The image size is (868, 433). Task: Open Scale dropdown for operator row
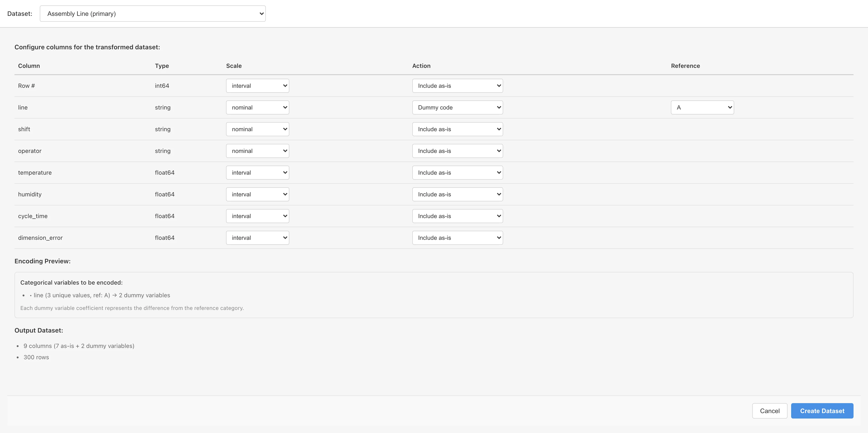click(x=257, y=151)
